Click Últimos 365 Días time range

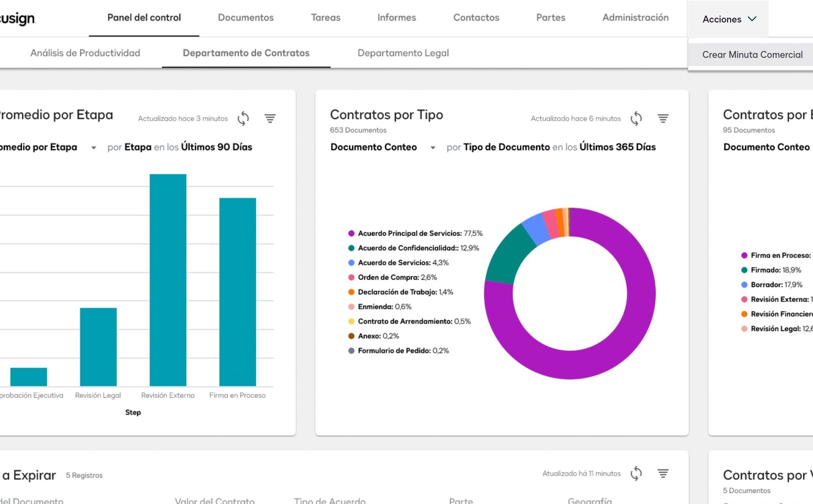(617, 147)
